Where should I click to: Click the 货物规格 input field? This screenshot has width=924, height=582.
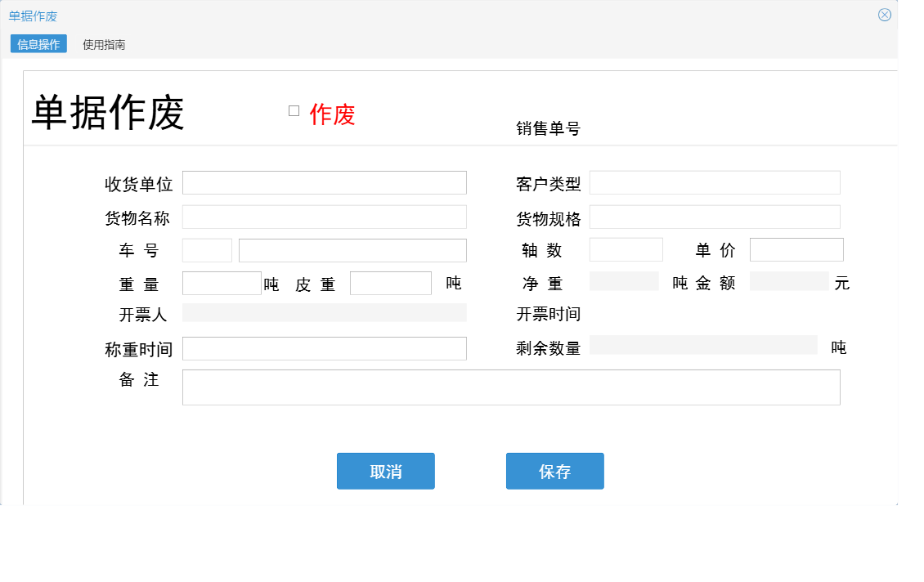pos(715,216)
